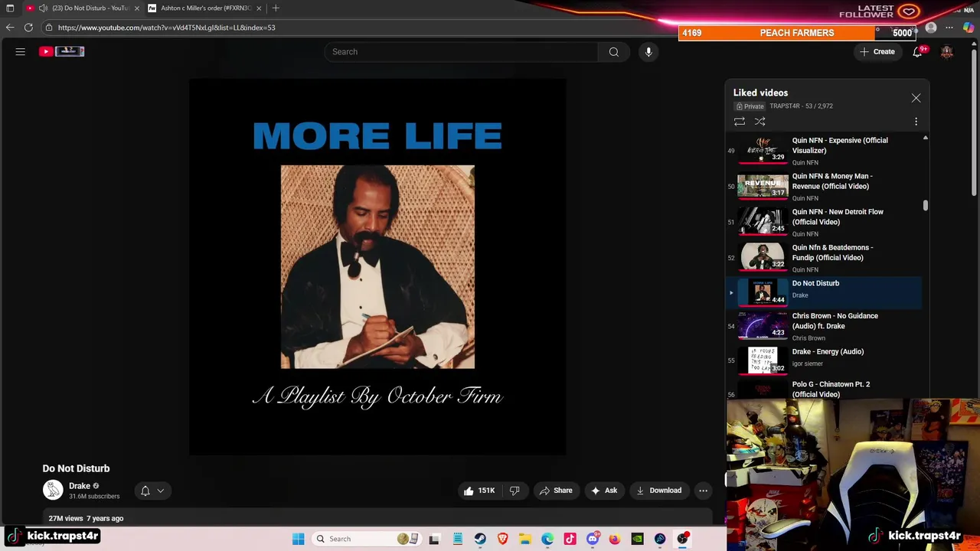980x551 pixels.
Task: Click the Download button
Action: [658, 491]
